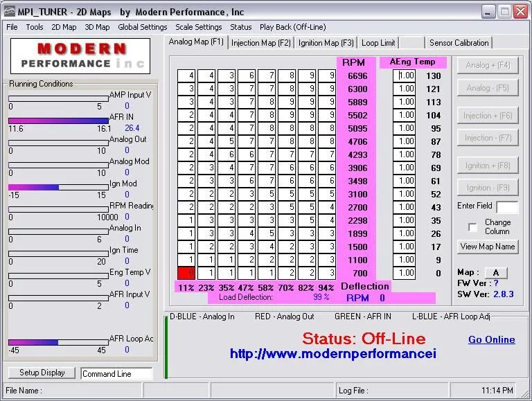Open the Sensor Calibration tab
Screen dimensions: 532x401
coord(459,43)
